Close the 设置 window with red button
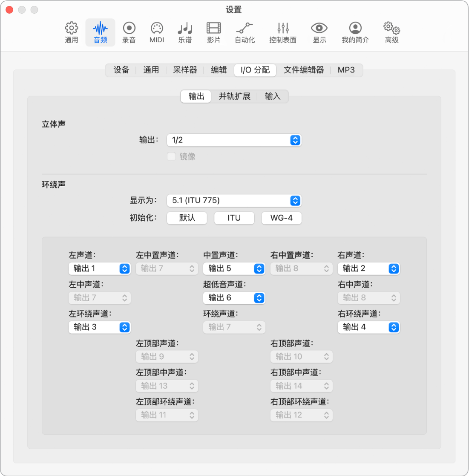 [x=9, y=10]
